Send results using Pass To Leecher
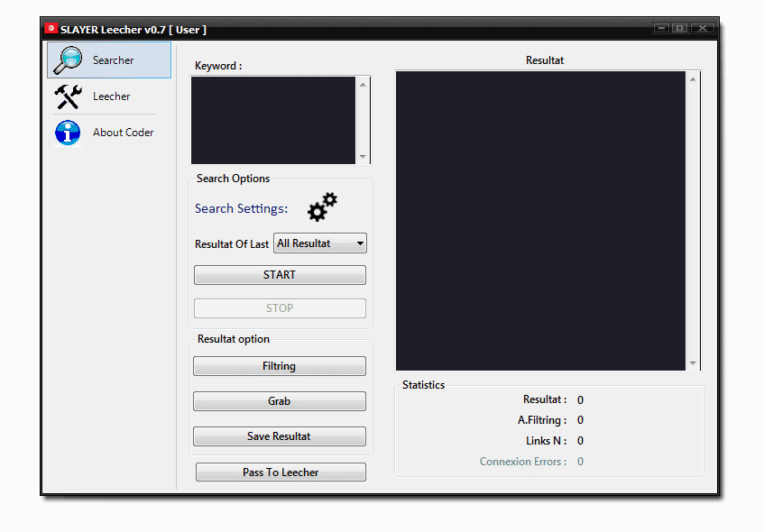 [x=280, y=472]
